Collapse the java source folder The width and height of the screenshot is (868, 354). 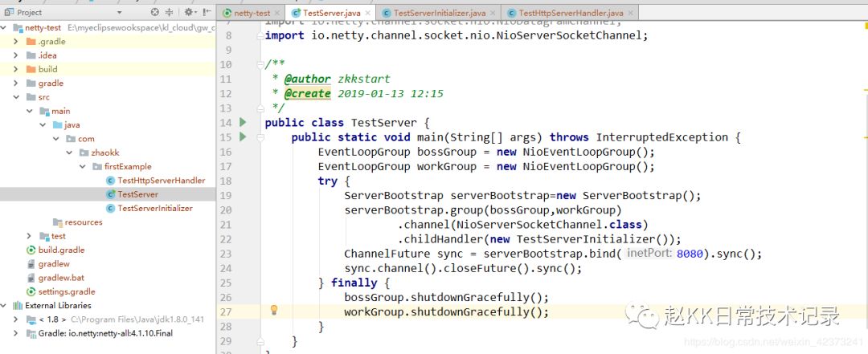[x=42, y=124]
